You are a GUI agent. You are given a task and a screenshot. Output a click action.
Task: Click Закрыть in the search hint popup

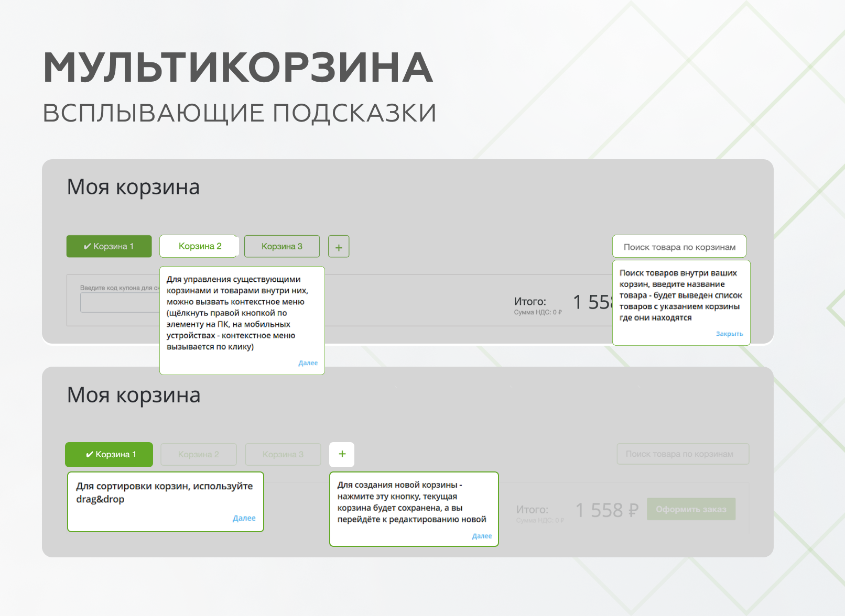point(729,334)
